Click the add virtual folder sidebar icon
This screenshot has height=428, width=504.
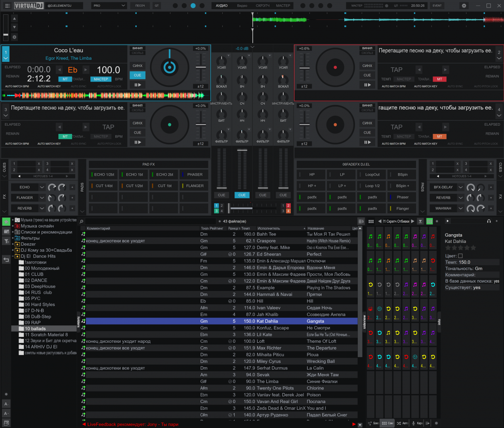(6, 231)
